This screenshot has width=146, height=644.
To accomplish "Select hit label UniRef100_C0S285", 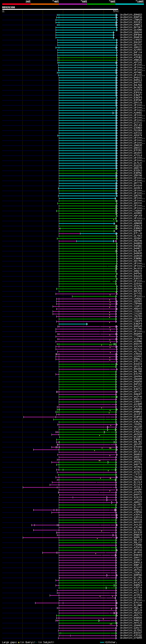I will (131, 314).
